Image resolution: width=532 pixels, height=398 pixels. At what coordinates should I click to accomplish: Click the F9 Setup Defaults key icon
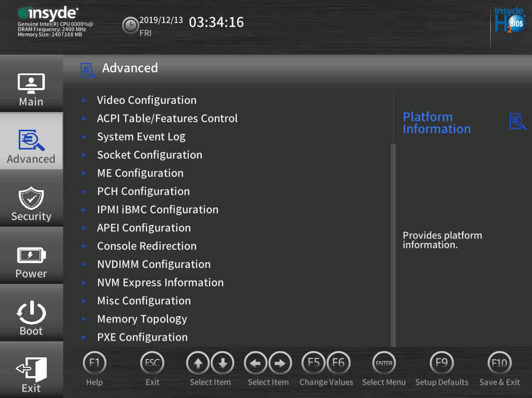[441, 363]
